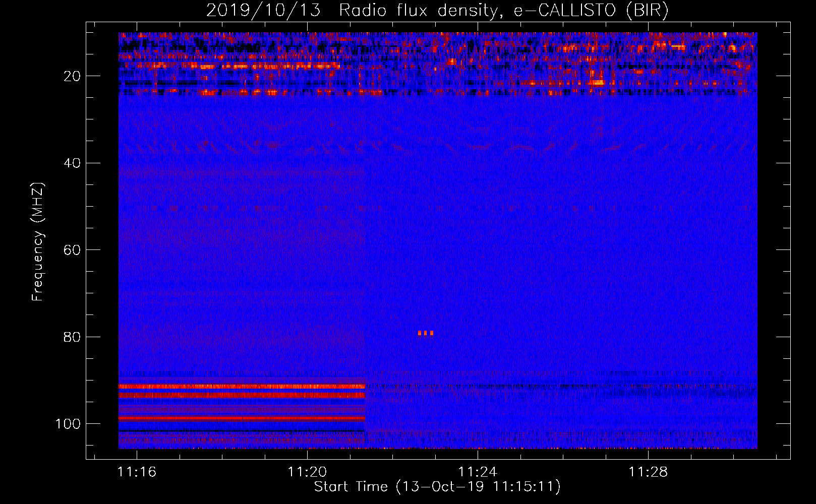Click the 40 frequency tick label

tap(73, 163)
